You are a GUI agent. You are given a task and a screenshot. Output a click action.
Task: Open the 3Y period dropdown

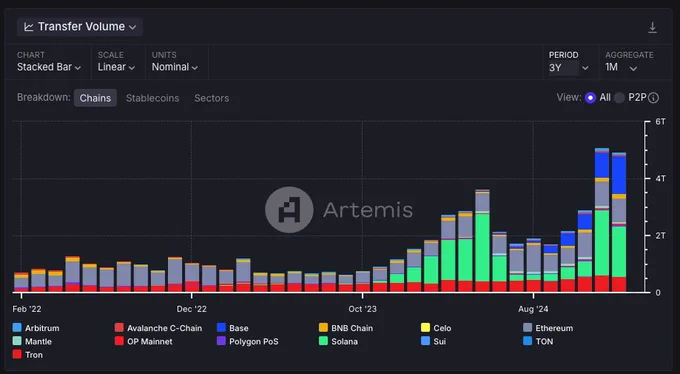569,68
